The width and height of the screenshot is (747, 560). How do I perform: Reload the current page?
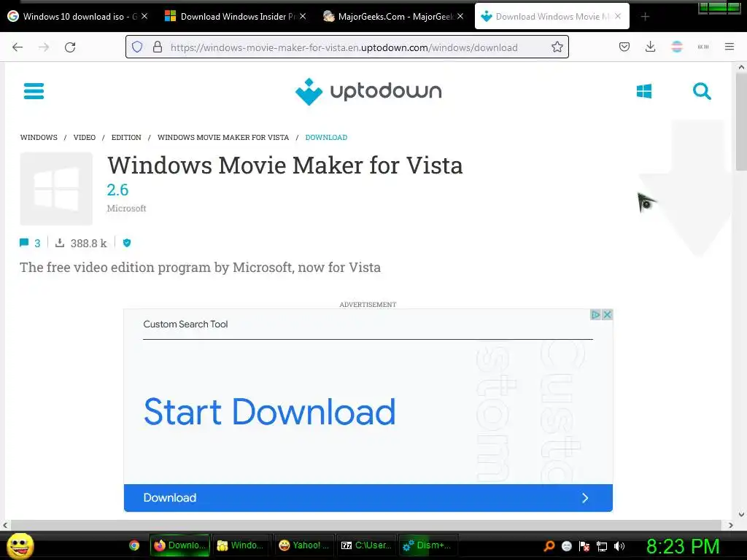[x=70, y=47]
